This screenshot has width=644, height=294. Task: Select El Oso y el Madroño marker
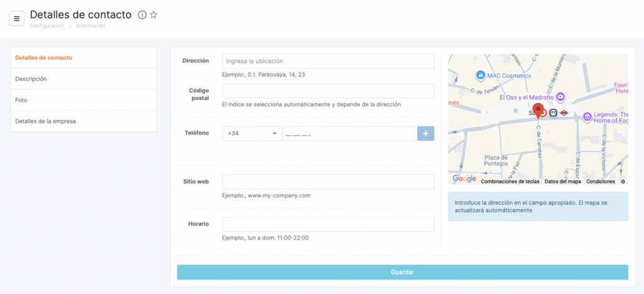pyautogui.click(x=560, y=97)
